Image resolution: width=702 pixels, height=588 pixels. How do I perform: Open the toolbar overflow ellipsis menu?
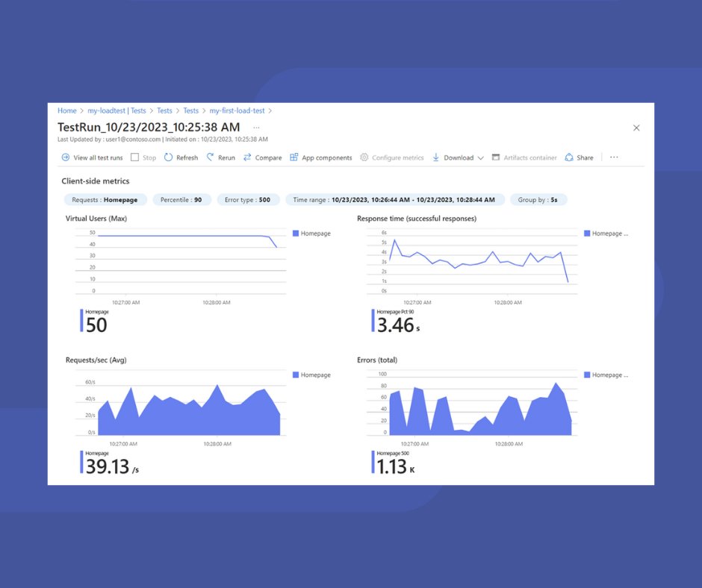(x=615, y=157)
